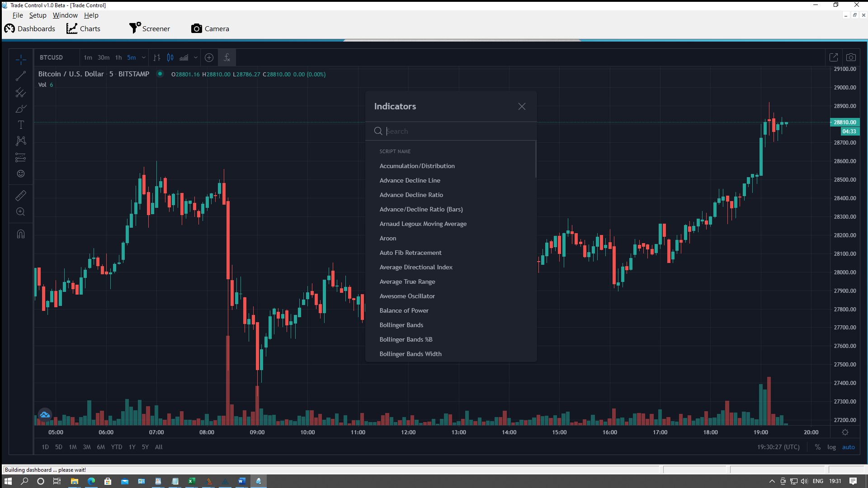Open the Window menu

click(65, 15)
